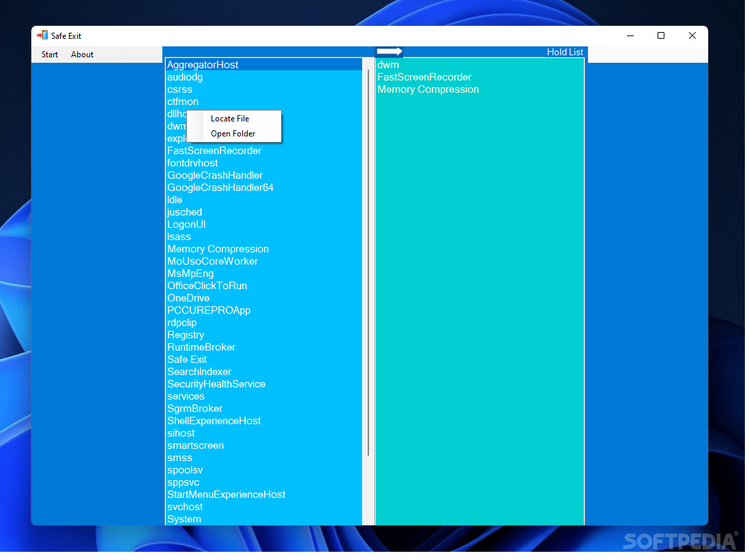Select csrss process
The width and height of the screenshot is (749, 560).
pyautogui.click(x=265, y=90)
